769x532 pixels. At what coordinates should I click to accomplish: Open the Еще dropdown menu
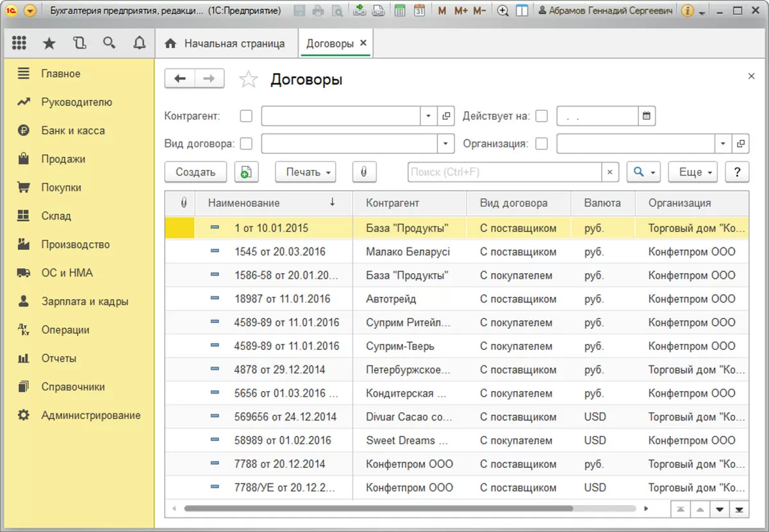point(694,172)
